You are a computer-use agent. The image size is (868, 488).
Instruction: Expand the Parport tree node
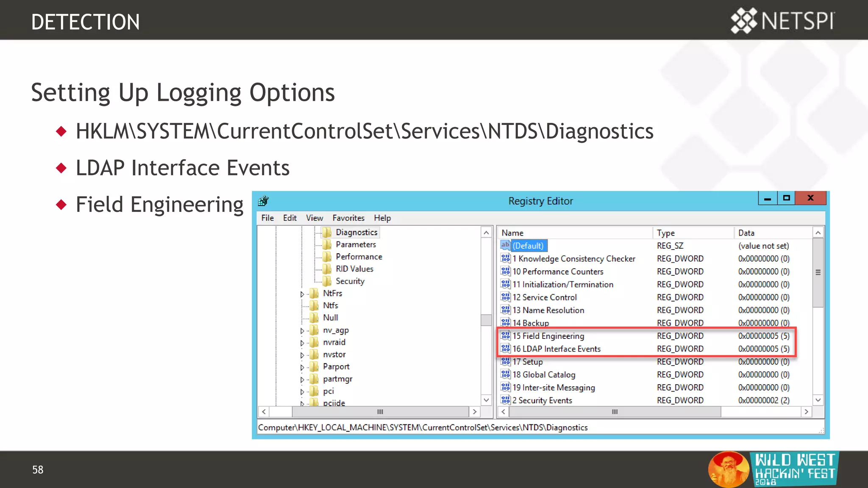point(302,367)
